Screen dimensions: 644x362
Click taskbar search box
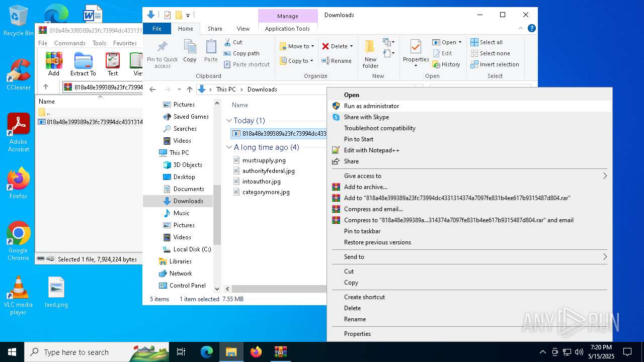click(97, 352)
